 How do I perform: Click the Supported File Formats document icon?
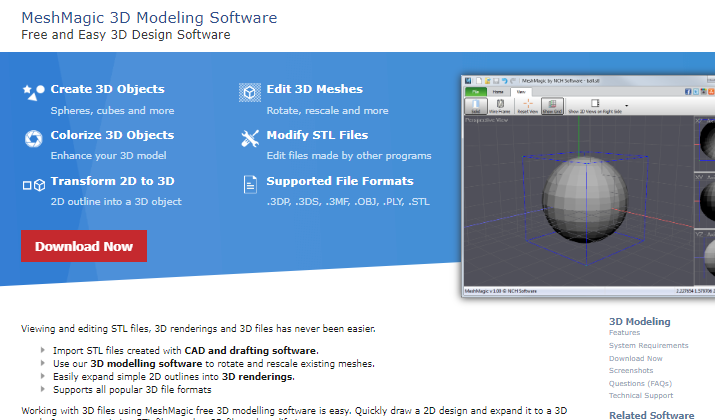coord(250,185)
